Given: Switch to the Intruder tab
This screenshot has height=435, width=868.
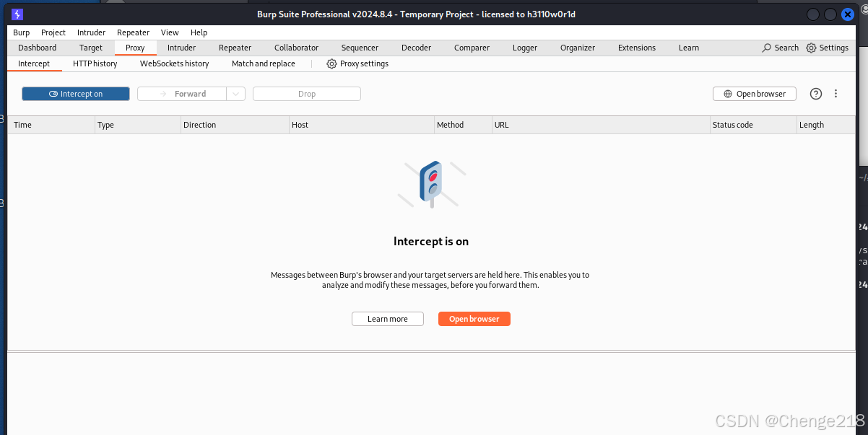Looking at the screenshot, I should tap(182, 48).
